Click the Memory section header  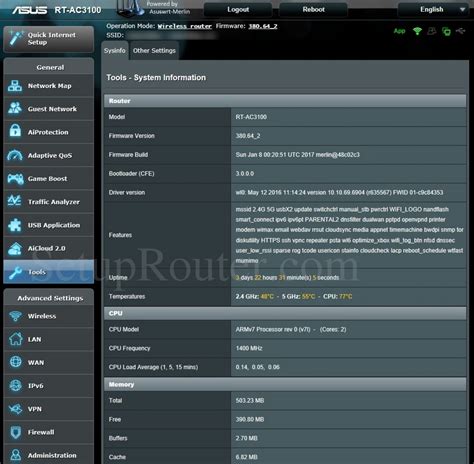coord(285,384)
